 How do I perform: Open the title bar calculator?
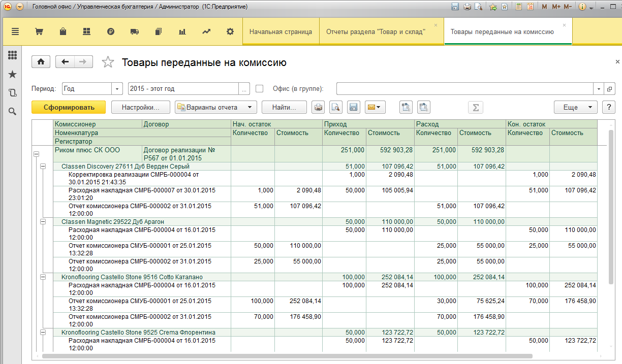[519, 7]
